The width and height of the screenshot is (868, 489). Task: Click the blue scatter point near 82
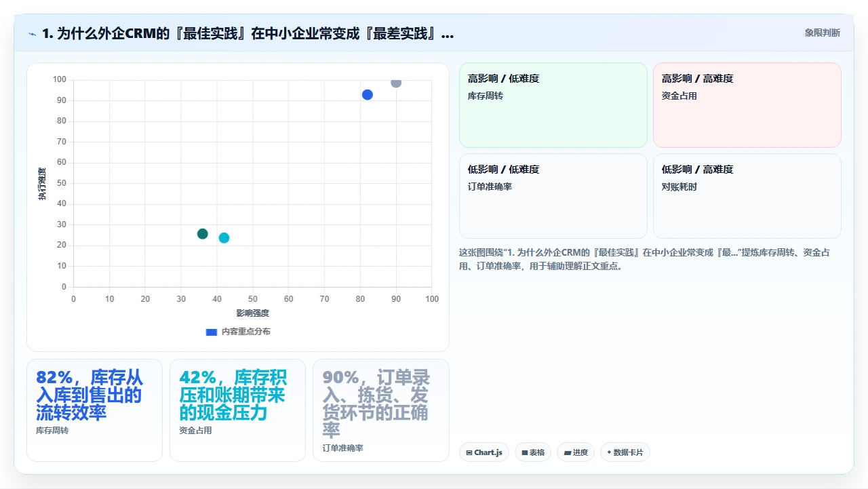pyautogui.click(x=368, y=95)
